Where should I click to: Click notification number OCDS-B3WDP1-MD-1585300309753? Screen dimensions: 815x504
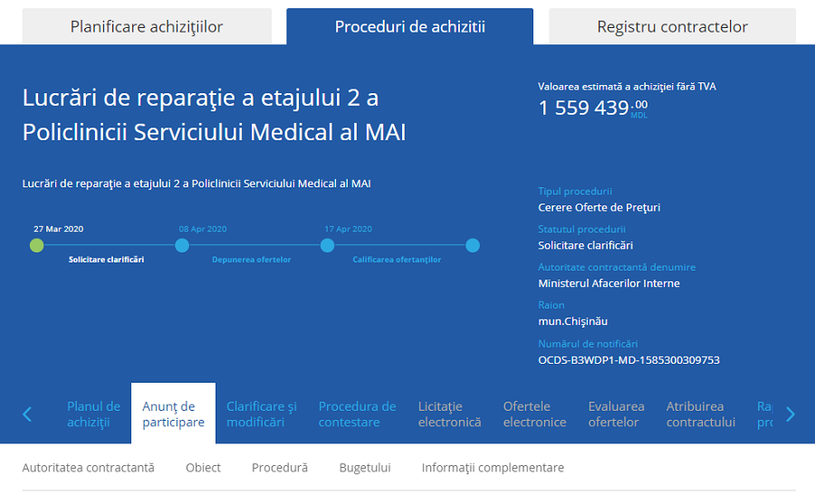coord(629,360)
